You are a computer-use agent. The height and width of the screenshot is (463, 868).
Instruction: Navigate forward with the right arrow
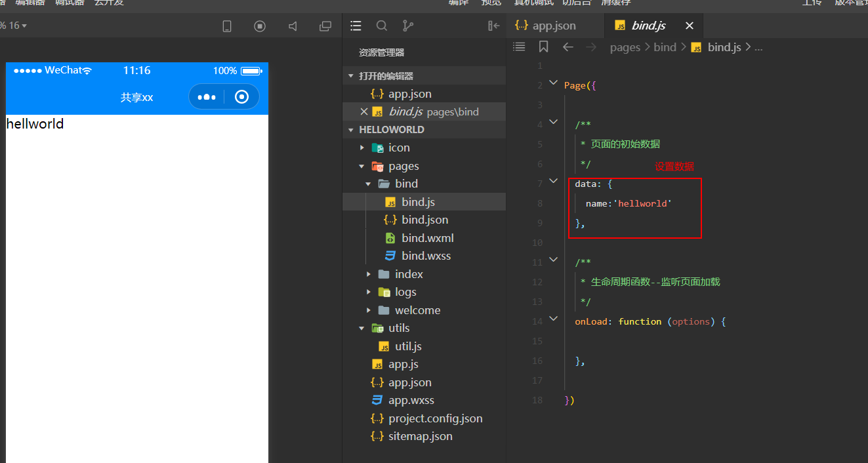pos(591,47)
